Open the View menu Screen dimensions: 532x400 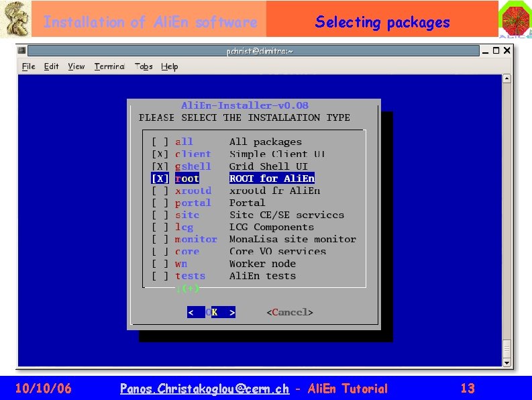(x=76, y=66)
